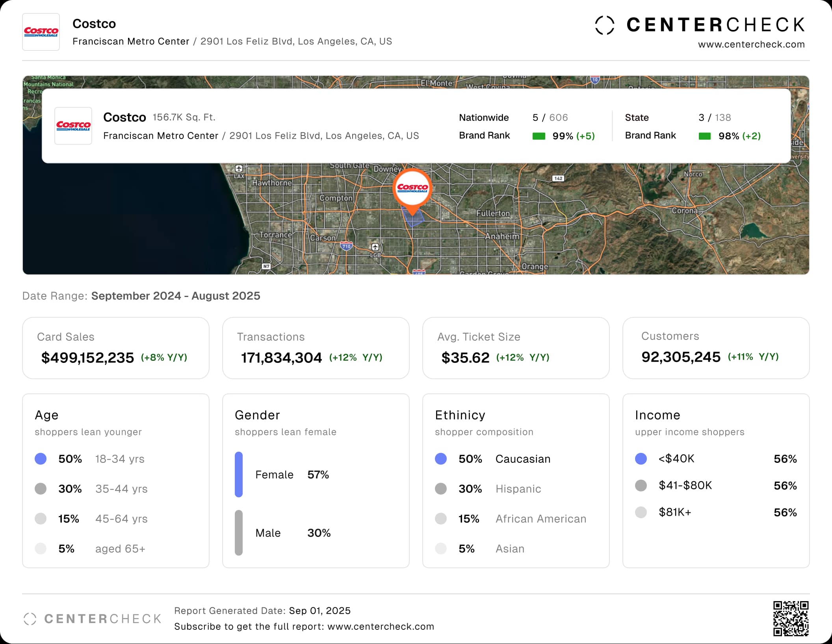Click Avg. Ticket Size value $35.62
832x644 pixels.
click(x=465, y=358)
